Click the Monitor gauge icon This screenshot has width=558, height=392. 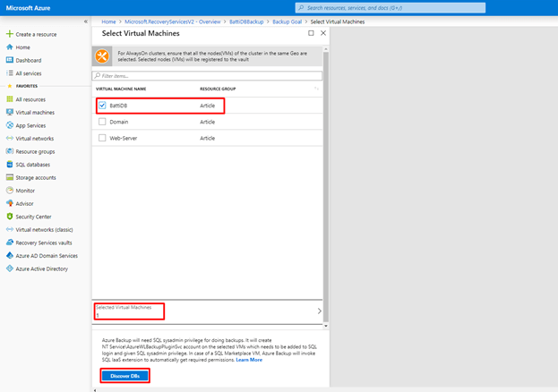[10, 191]
